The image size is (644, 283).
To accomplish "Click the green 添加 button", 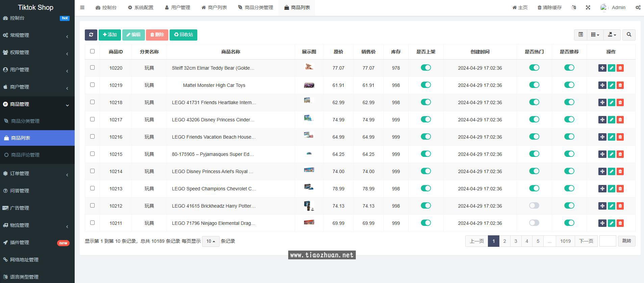I will (x=110, y=35).
